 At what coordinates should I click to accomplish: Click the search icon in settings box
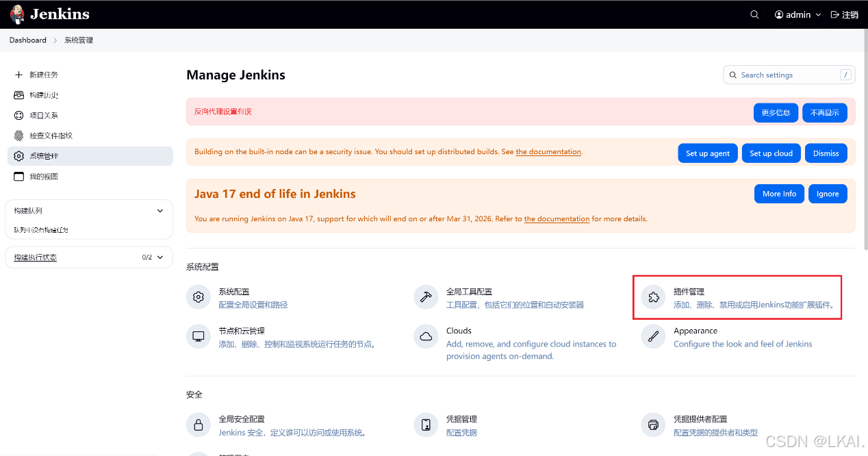733,75
